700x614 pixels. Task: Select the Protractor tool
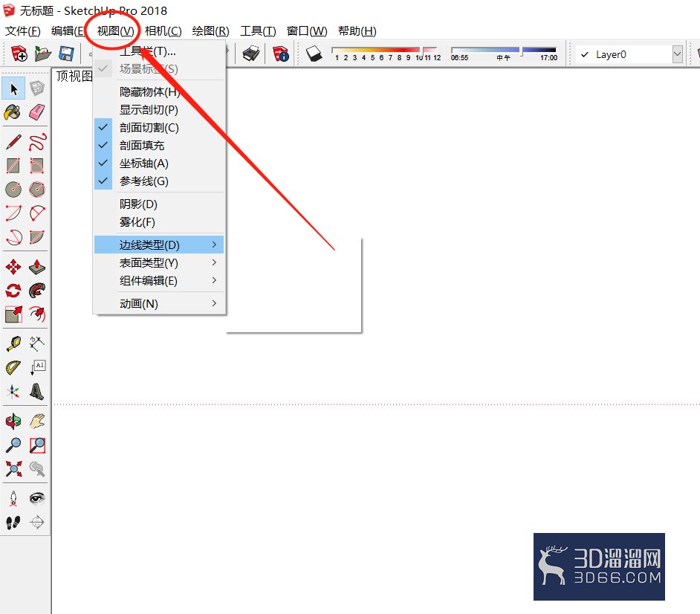[x=13, y=367]
